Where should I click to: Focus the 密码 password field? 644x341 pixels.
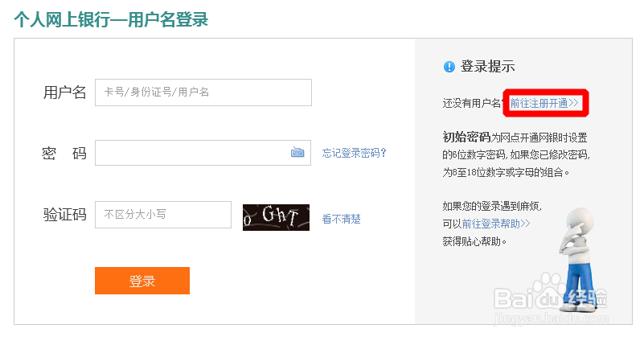(191, 153)
